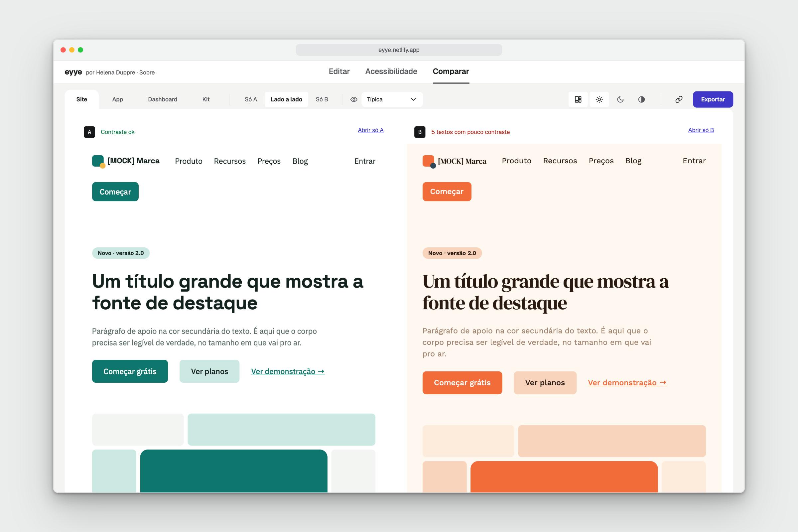
Task: Click the teal logo in preview A
Action: 98,161
